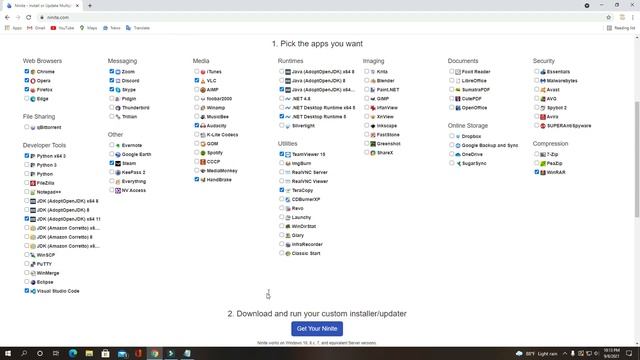Open the Translate bookmark

(x=138, y=28)
